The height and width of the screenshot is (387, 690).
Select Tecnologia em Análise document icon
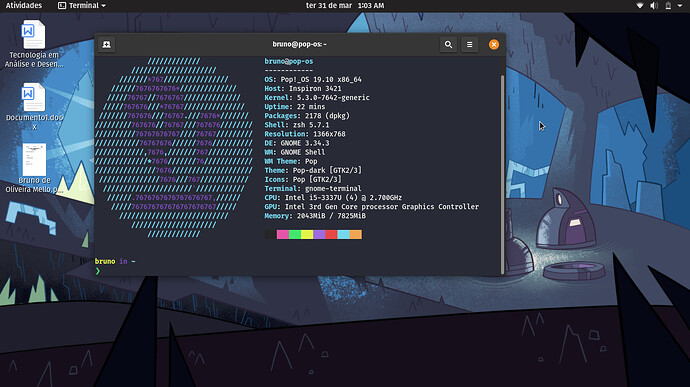[34, 44]
